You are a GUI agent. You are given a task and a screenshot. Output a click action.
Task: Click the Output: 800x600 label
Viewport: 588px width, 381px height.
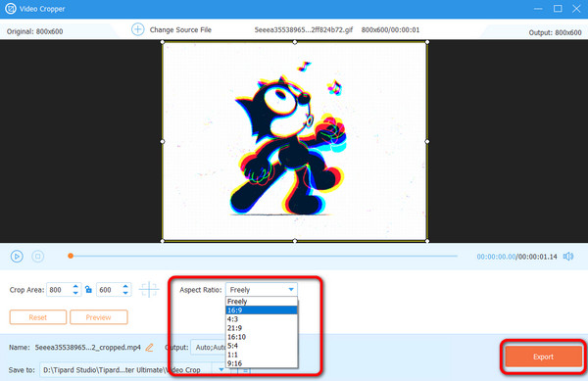click(x=555, y=32)
